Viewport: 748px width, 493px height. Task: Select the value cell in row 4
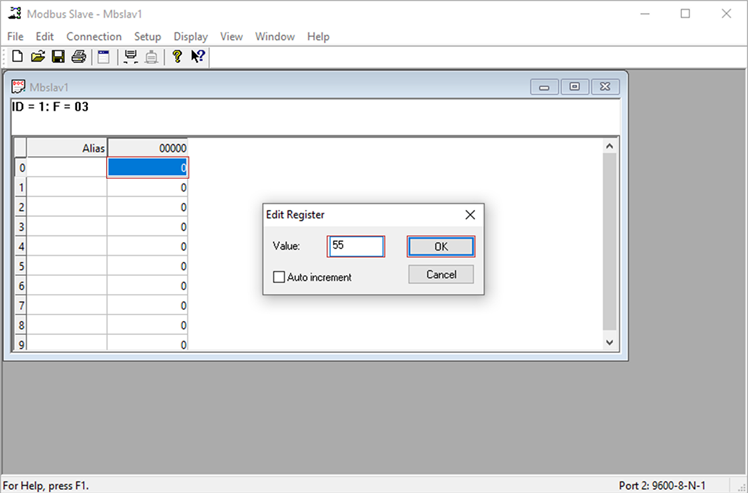click(147, 246)
